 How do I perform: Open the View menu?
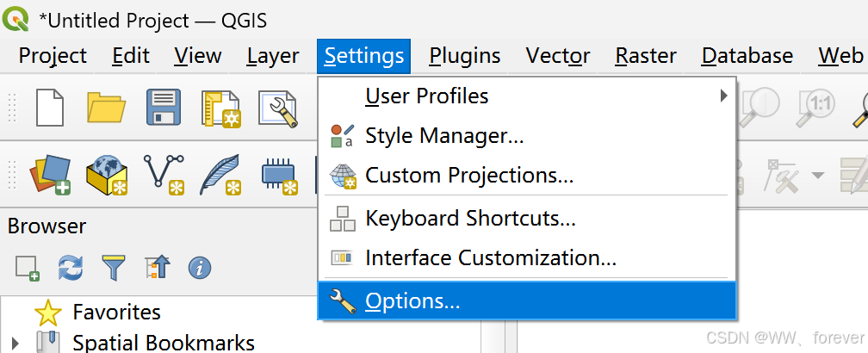pos(198,56)
